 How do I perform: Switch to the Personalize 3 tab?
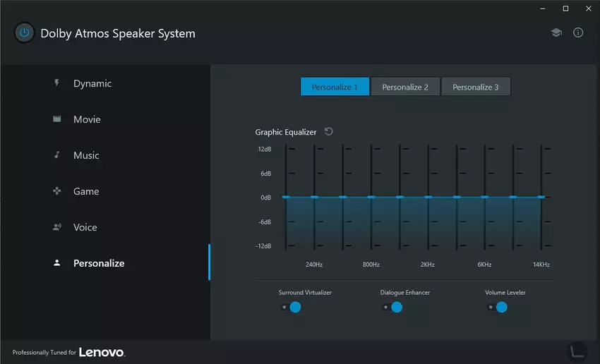[476, 87]
